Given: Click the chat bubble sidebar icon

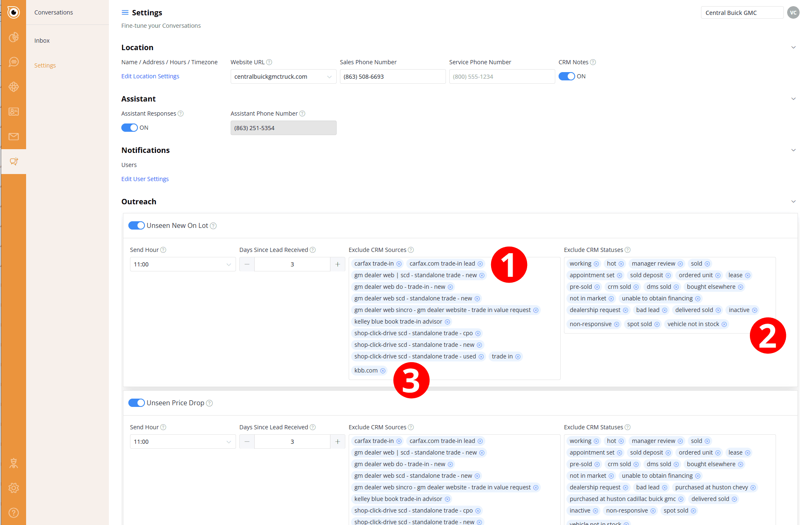Looking at the screenshot, I should pyautogui.click(x=14, y=62).
